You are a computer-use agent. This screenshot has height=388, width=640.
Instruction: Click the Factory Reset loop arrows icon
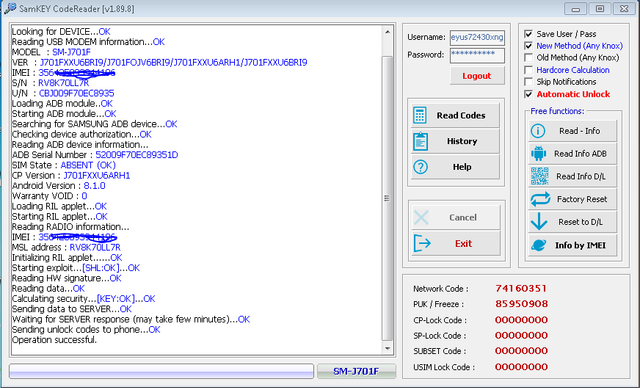pos(540,199)
